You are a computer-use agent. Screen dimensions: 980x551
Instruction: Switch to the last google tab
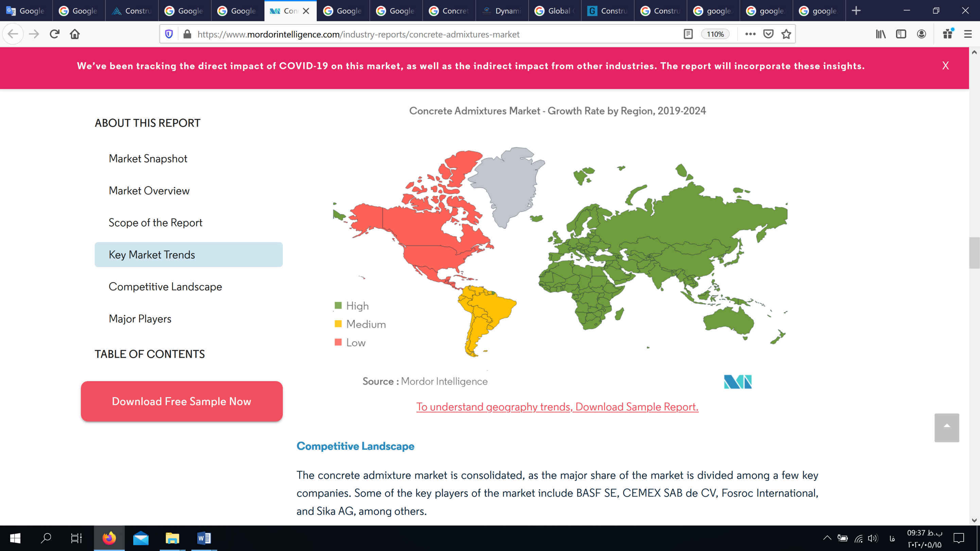819,11
